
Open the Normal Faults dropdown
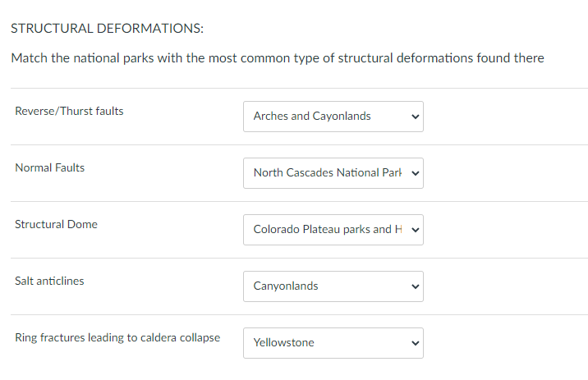tap(333, 173)
